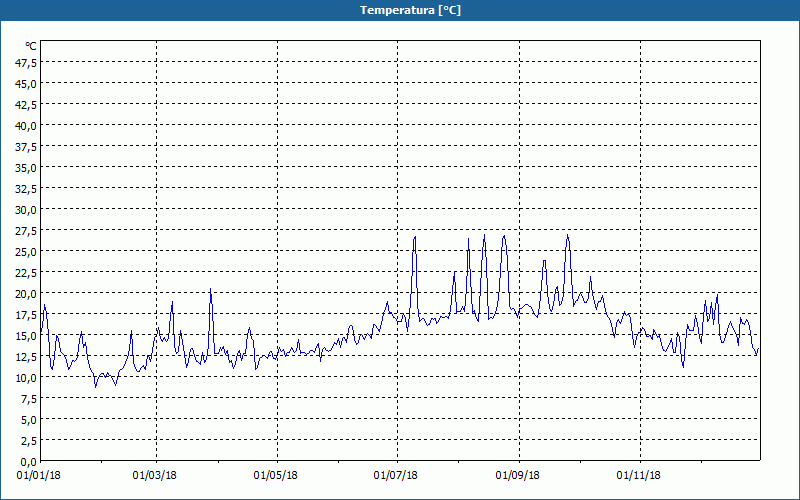The image size is (800, 500).
Task: Select the °C unit label on the axis
Action: click(31, 46)
